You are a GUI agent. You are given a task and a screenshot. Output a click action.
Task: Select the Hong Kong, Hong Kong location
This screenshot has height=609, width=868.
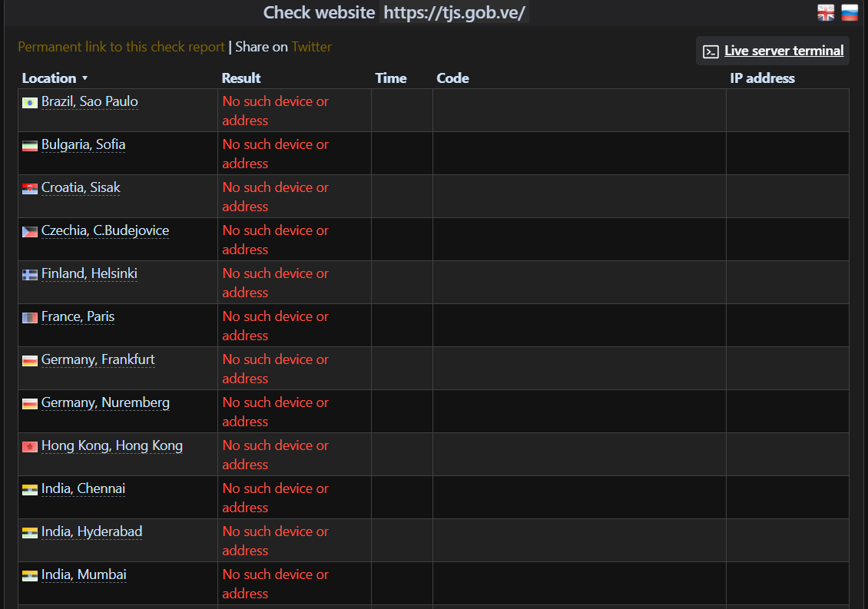click(x=112, y=446)
